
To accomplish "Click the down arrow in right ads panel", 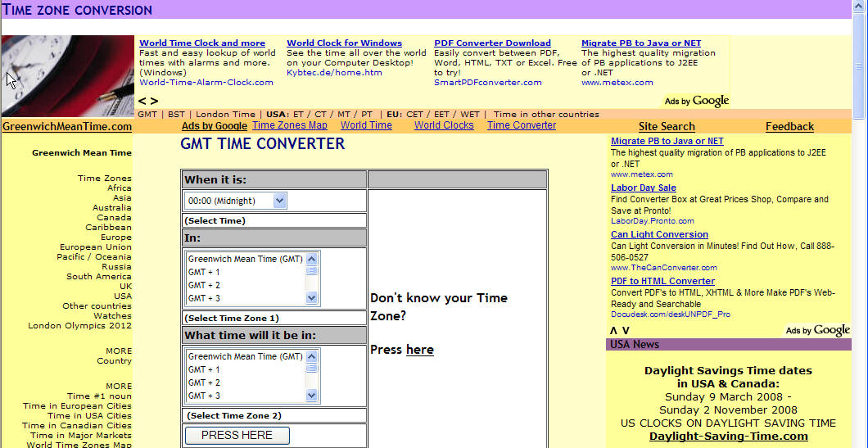I will [x=626, y=330].
